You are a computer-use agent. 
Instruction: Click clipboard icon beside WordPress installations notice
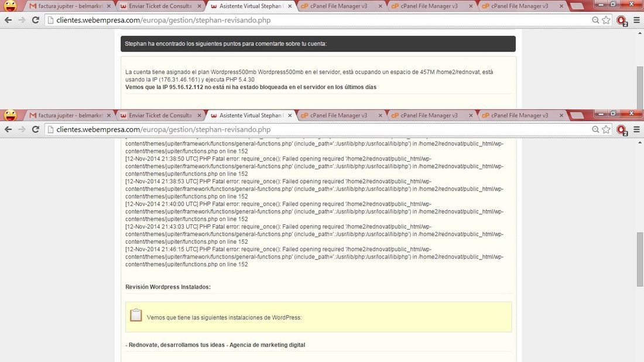[136, 315]
